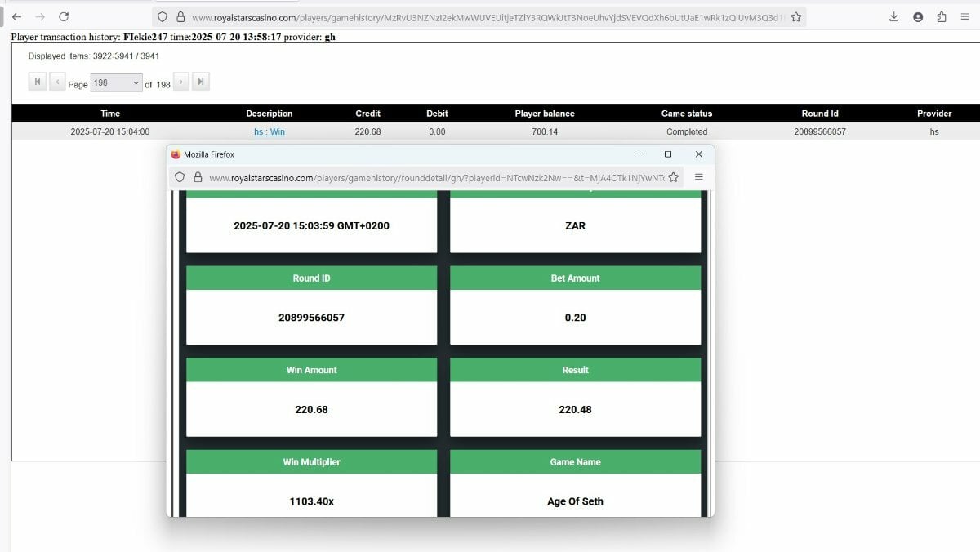Click the Win Multiplier card header
This screenshot has width=980, height=552.
pyautogui.click(x=311, y=462)
